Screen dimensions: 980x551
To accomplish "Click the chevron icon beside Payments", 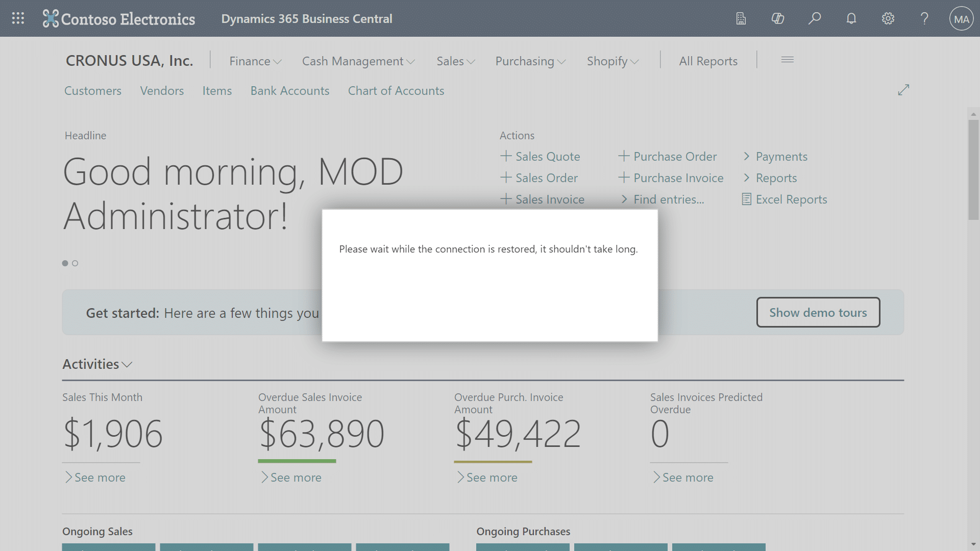I will [747, 156].
